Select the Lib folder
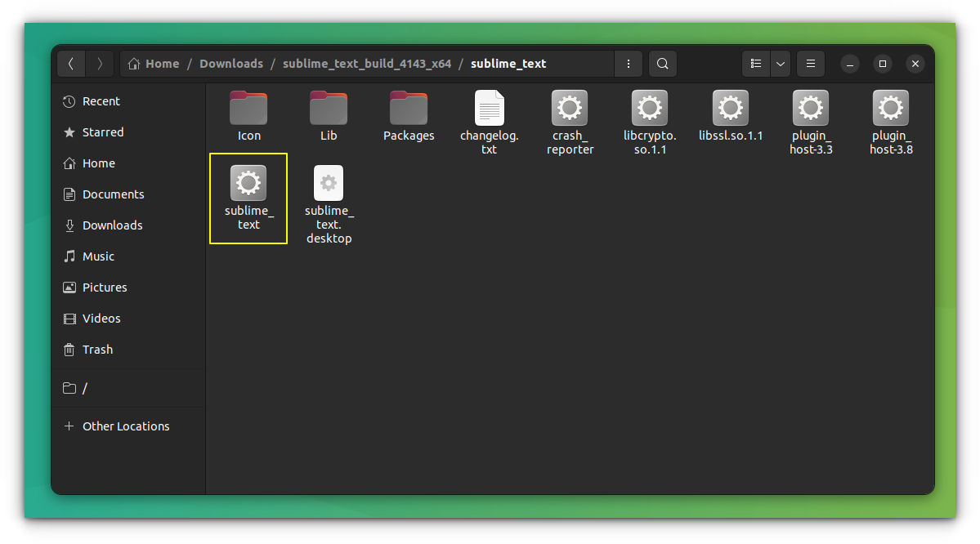Screen dimensions: 980x544 (329, 117)
